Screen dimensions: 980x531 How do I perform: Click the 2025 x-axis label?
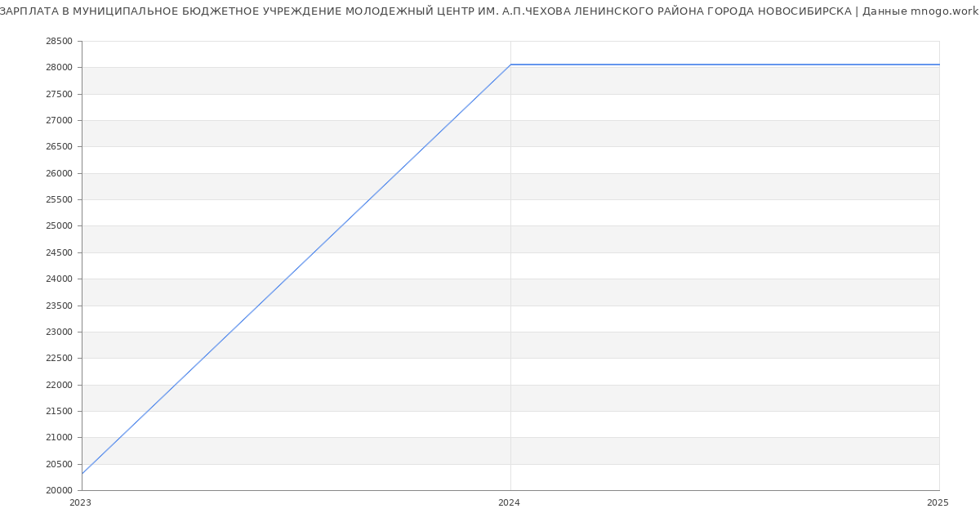938,503
